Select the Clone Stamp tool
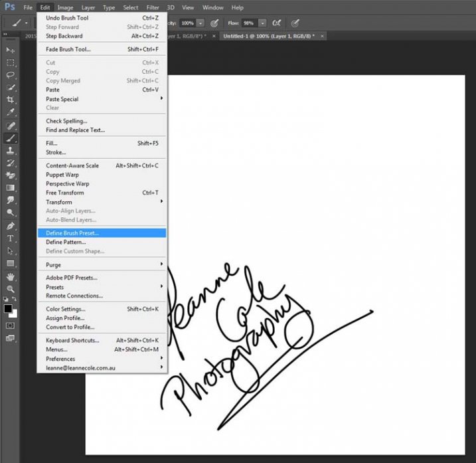Screen dimensions: 476x463 tap(11, 151)
